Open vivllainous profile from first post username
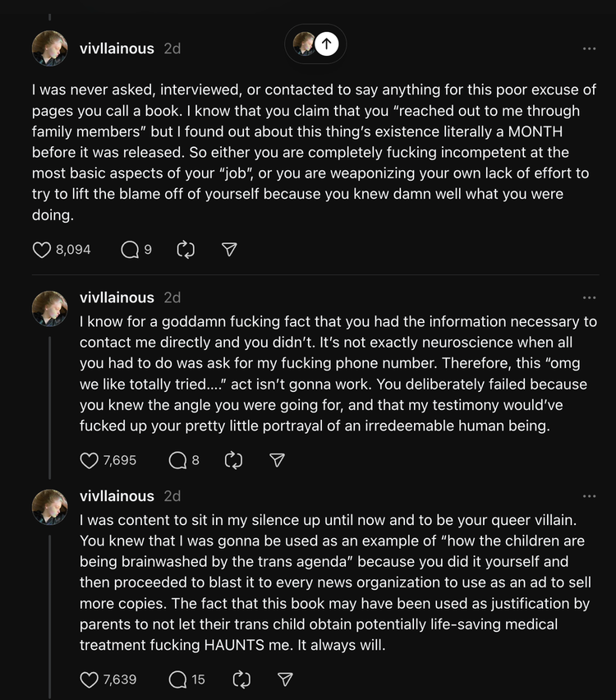 tap(117, 48)
